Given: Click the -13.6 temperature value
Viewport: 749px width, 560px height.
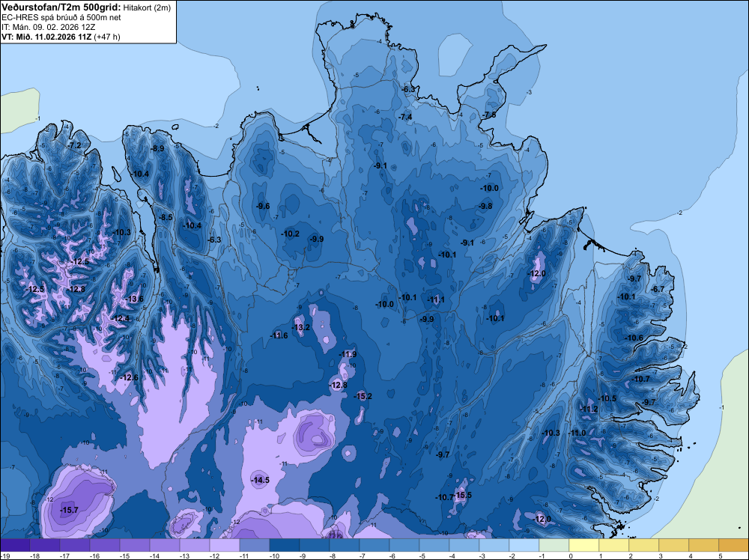Looking at the screenshot, I should (135, 299).
